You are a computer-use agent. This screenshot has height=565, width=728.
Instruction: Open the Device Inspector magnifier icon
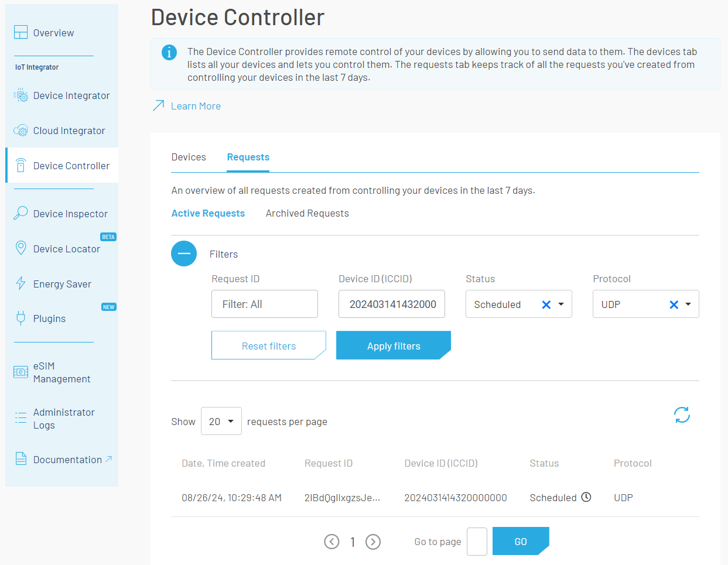point(20,213)
